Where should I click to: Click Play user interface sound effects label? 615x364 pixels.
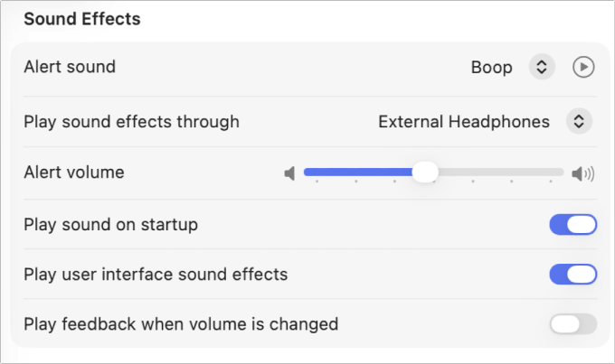(156, 274)
